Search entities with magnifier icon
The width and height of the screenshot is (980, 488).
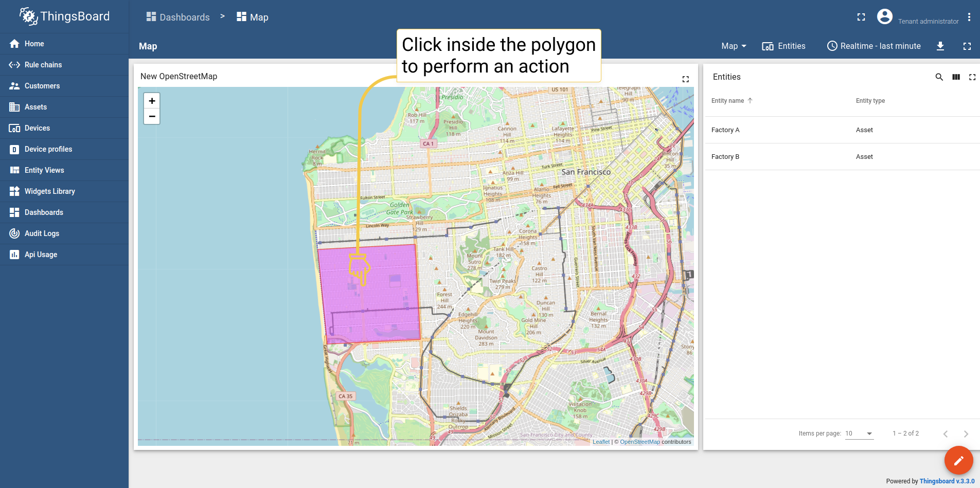pyautogui.click(x=939, y=77)
